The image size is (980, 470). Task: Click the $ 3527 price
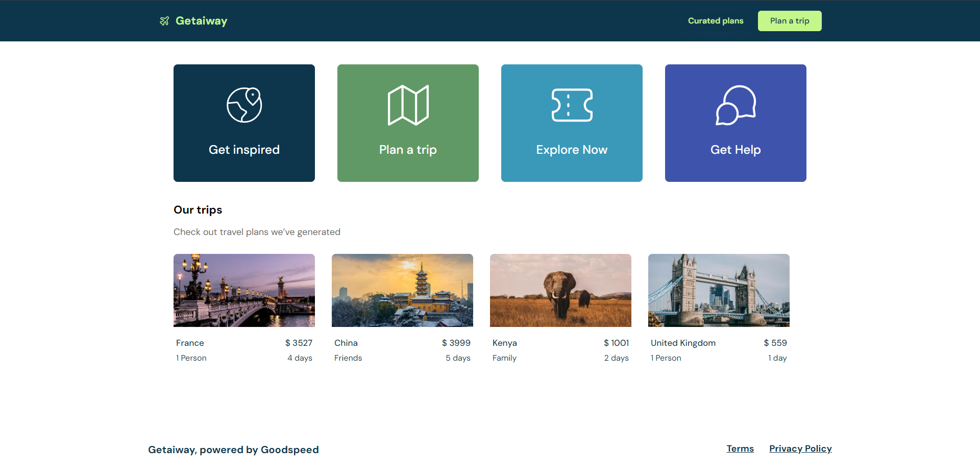pos(299,343)
